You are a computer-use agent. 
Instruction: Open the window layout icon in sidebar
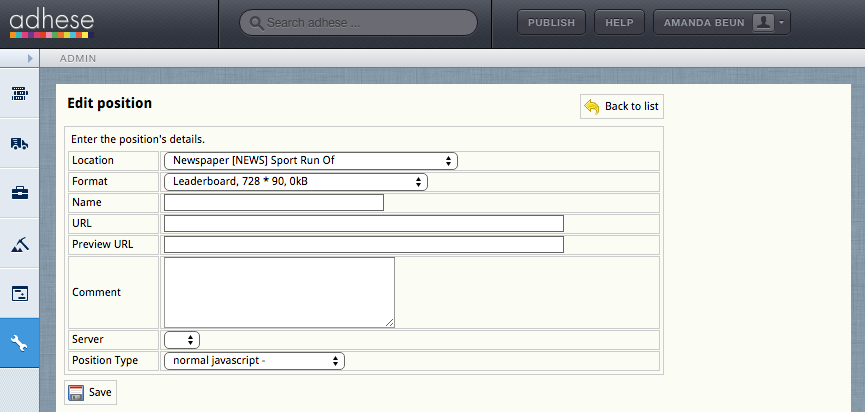(20, 293)
